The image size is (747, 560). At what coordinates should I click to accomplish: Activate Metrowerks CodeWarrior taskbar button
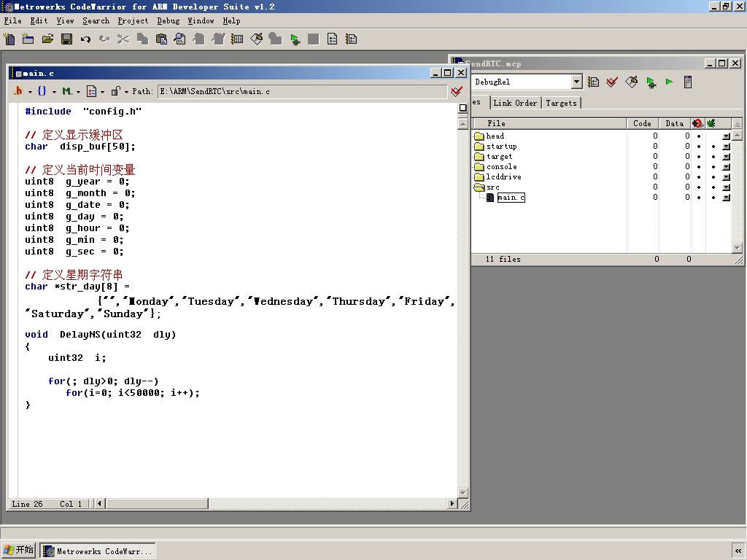(98, 551)
